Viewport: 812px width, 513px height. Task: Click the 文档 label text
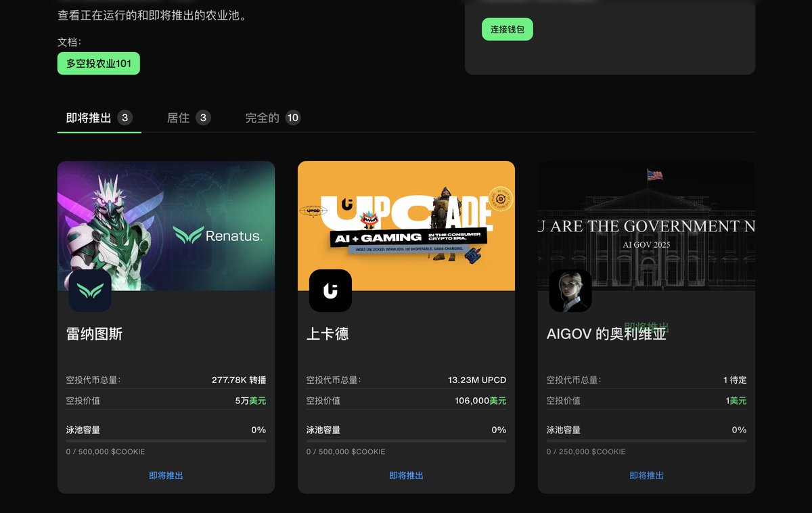pos(69,42)
